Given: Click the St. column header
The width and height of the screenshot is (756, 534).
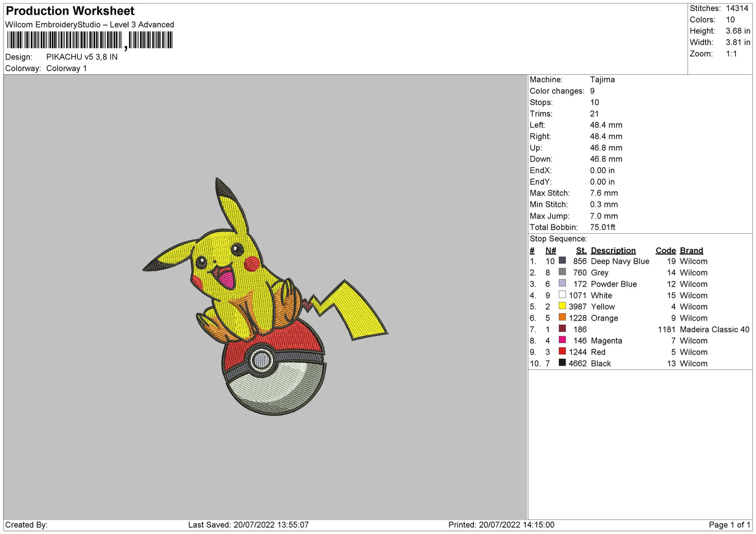Looking at the screenshot, I should pos(581,251).
